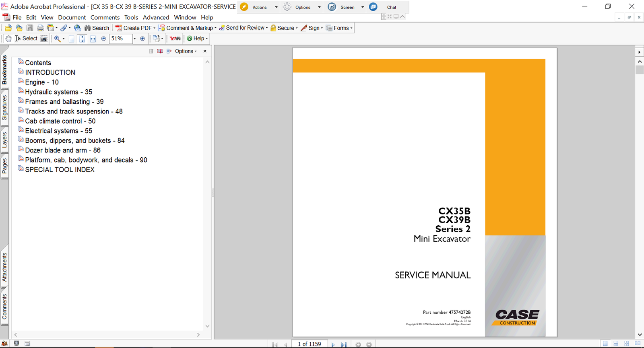644x348 pixels.
Task: Open the Hydraulic systems - 35 bookmark
Action: (58, 92)
